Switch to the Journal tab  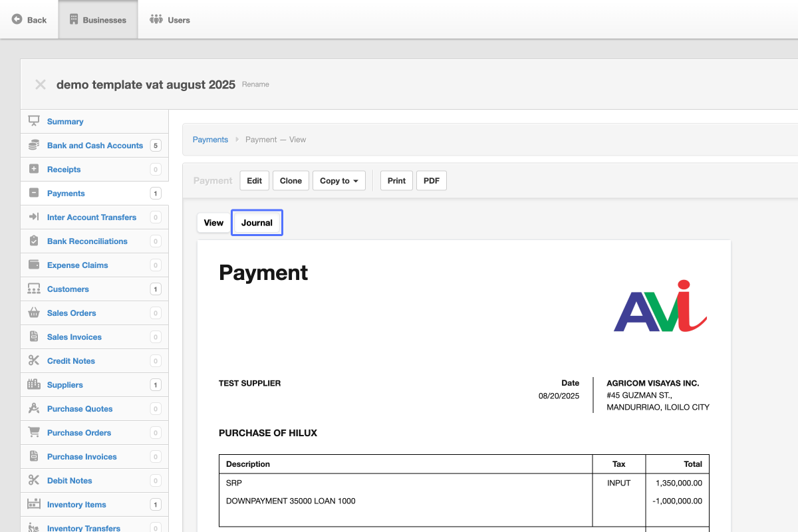click(257, 223)
